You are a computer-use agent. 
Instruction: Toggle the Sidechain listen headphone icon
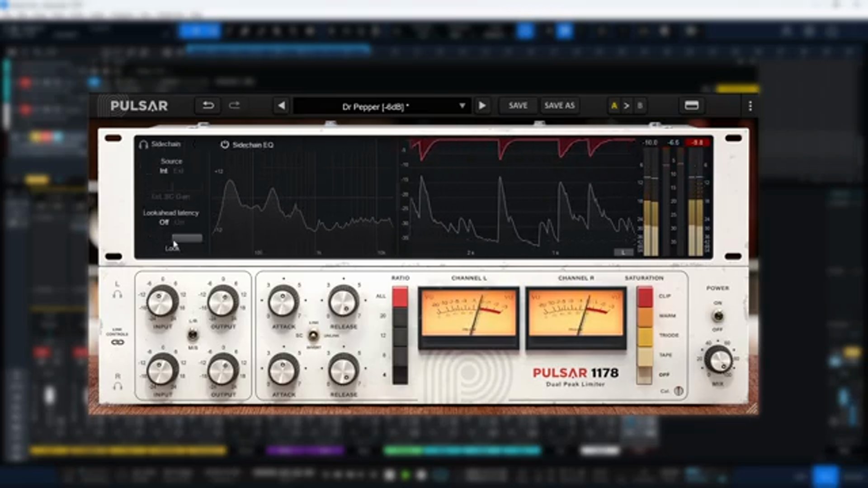pos(143,145)
